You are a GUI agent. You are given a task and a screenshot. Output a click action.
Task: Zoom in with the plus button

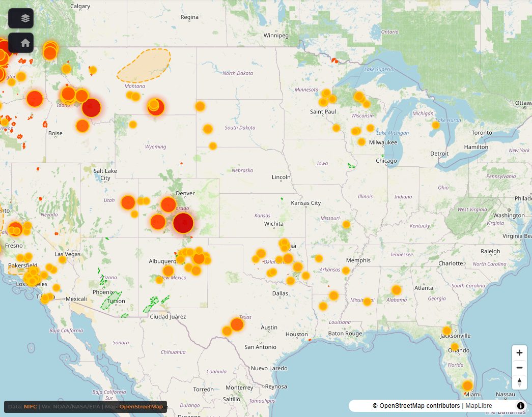[x=519, y=352]
